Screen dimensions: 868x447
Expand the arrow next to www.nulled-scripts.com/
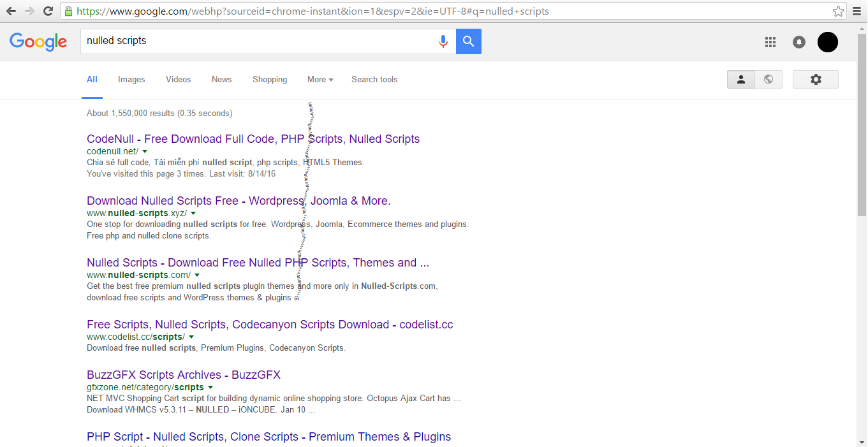[197, 275]
